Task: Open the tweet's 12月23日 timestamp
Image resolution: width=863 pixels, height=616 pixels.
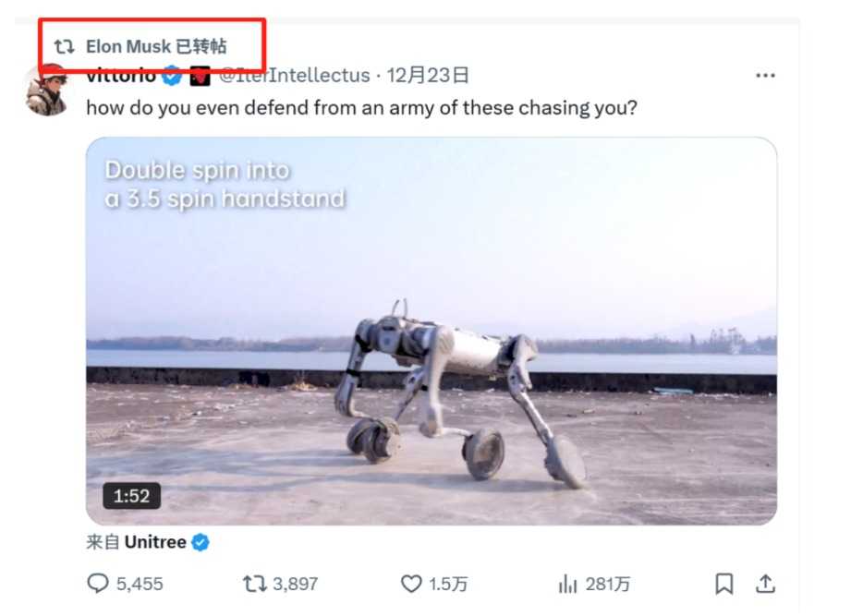Action: [428, 76]
